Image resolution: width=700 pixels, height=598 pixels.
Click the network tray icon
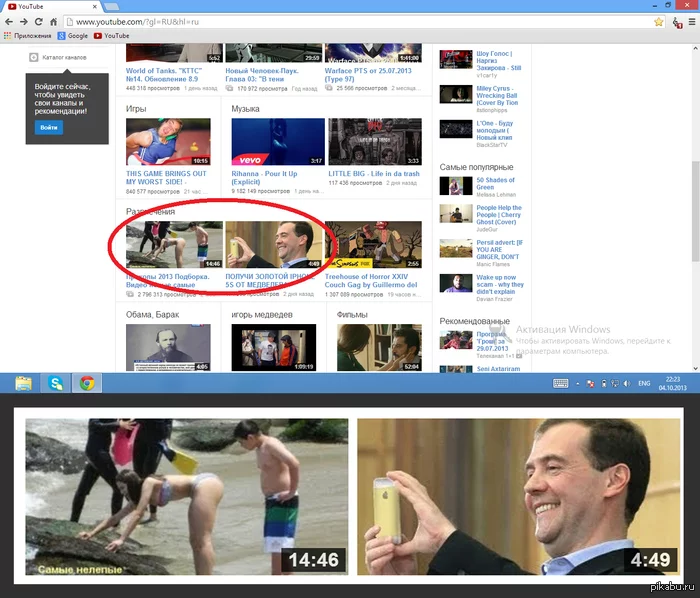point(615,383)
